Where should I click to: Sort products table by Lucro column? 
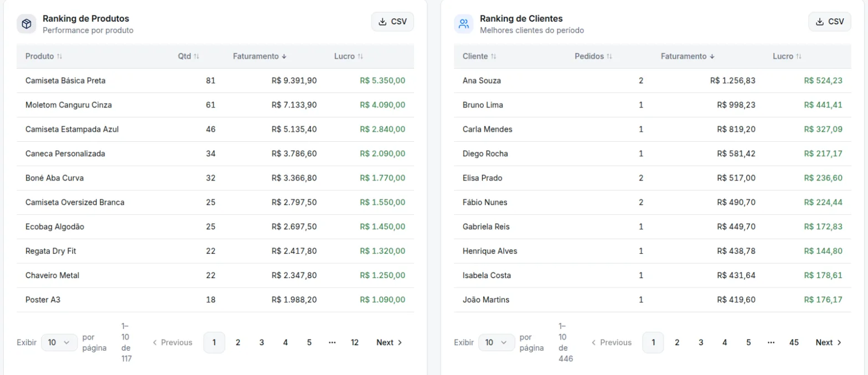click(349, 56)
